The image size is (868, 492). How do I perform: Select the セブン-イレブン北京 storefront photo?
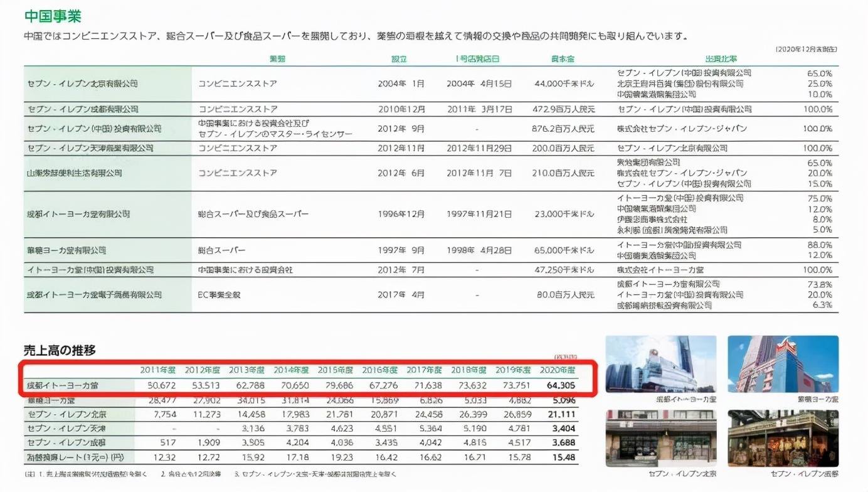661,439
